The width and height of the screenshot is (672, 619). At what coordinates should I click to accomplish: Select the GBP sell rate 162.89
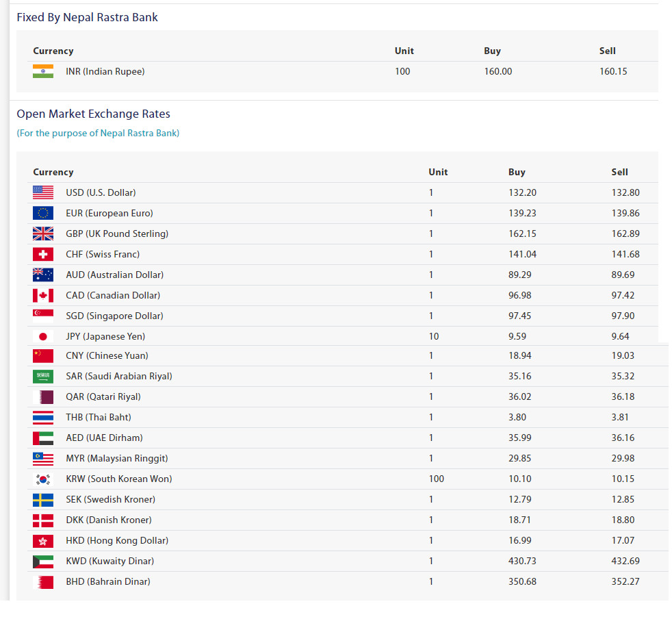pos(625,233)
